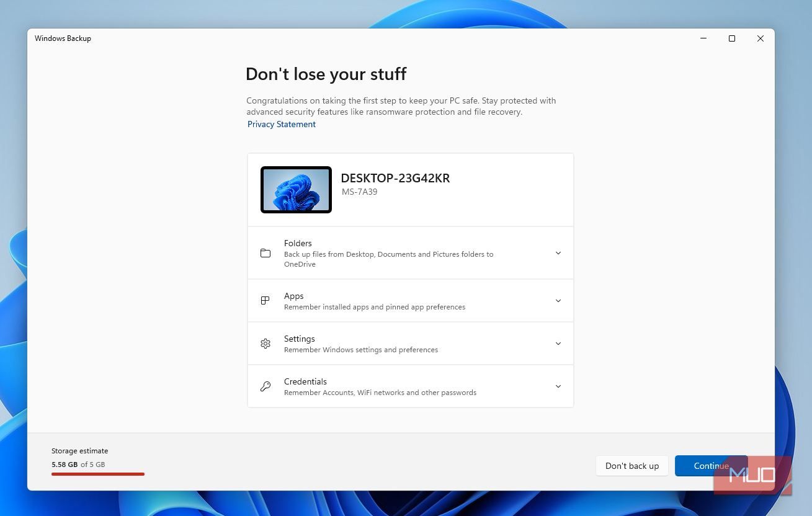Click the Windows Backup window title
This screenshot has height=516, width=812.
(63, 38)
